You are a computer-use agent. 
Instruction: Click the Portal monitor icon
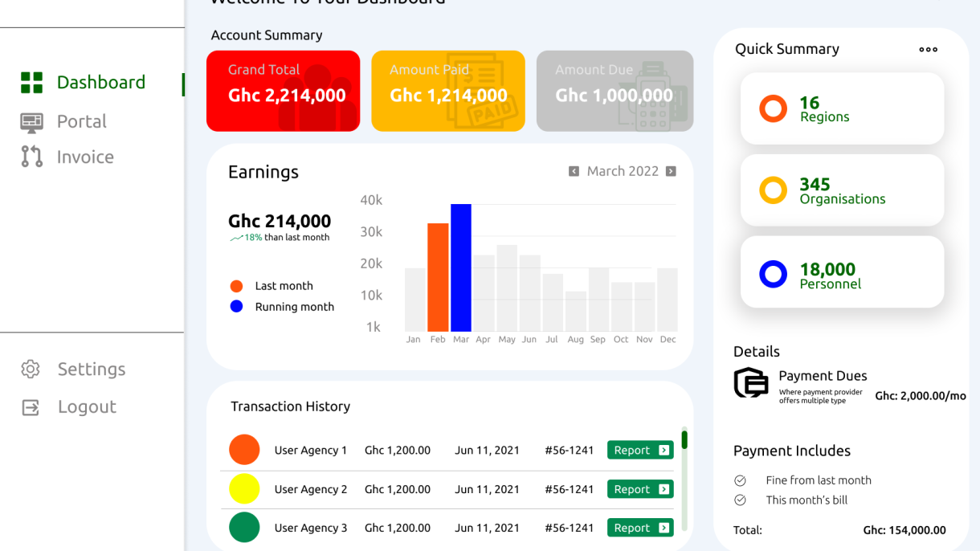pos(31,120)
